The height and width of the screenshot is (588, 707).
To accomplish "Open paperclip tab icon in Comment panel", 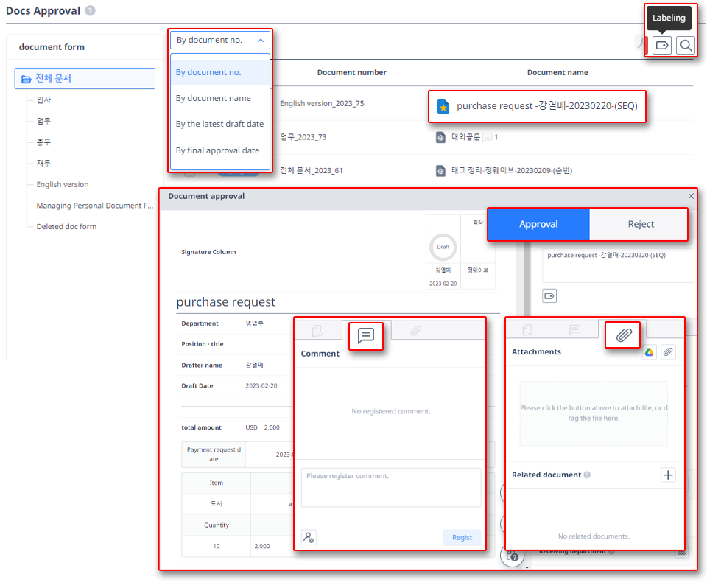I will click(415, 331).
